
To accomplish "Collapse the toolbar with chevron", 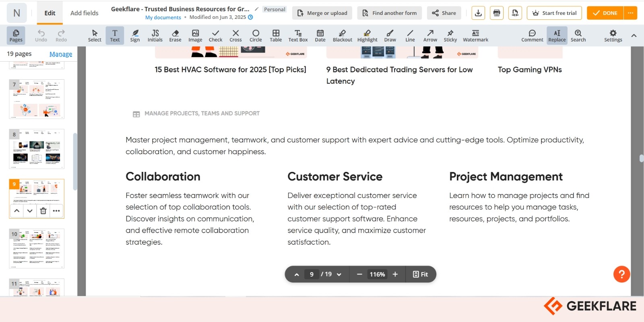I will pyautogui.click(x=634, y=35).
